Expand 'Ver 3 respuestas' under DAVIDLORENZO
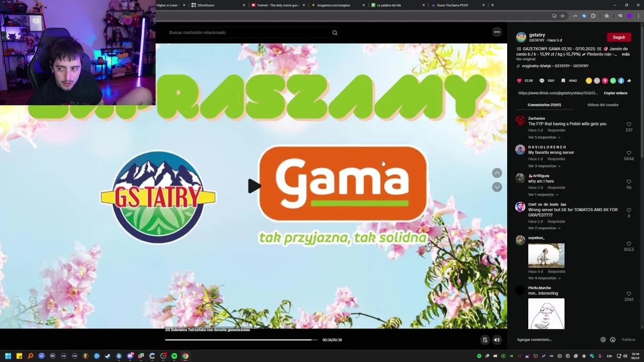 tap(544, 166)
